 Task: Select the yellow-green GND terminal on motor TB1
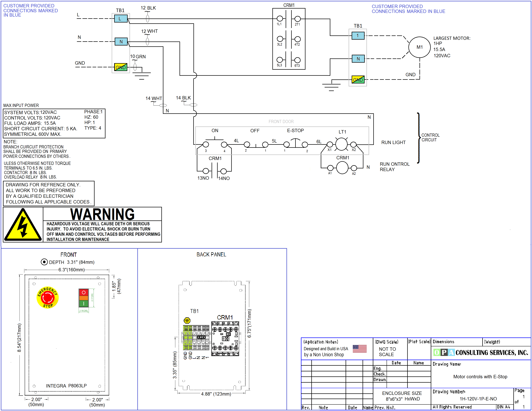click(358, 80)
